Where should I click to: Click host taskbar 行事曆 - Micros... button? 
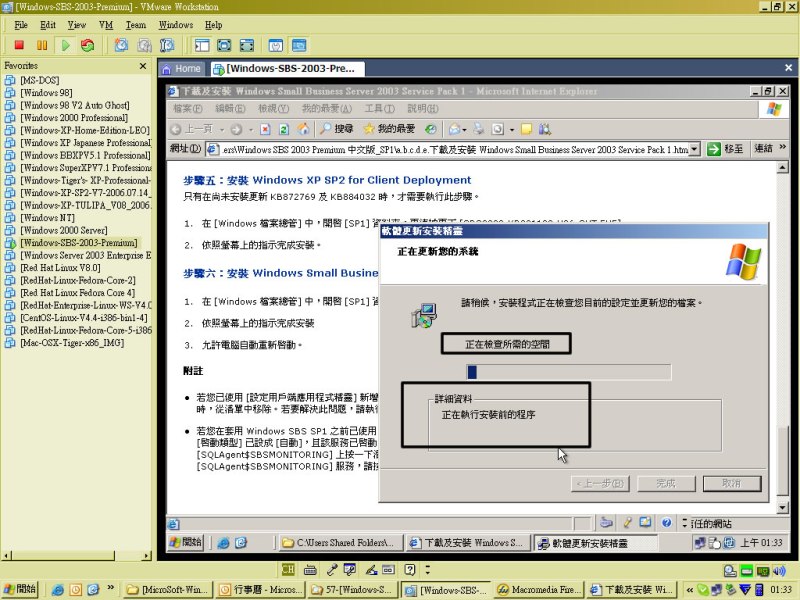point(260,590)
